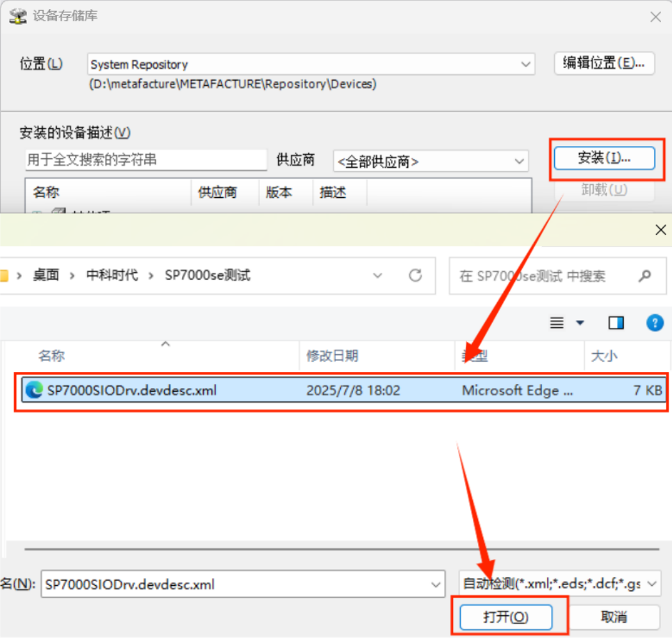
Task: Change the file list view layout icon
Action: pos(557,323)
